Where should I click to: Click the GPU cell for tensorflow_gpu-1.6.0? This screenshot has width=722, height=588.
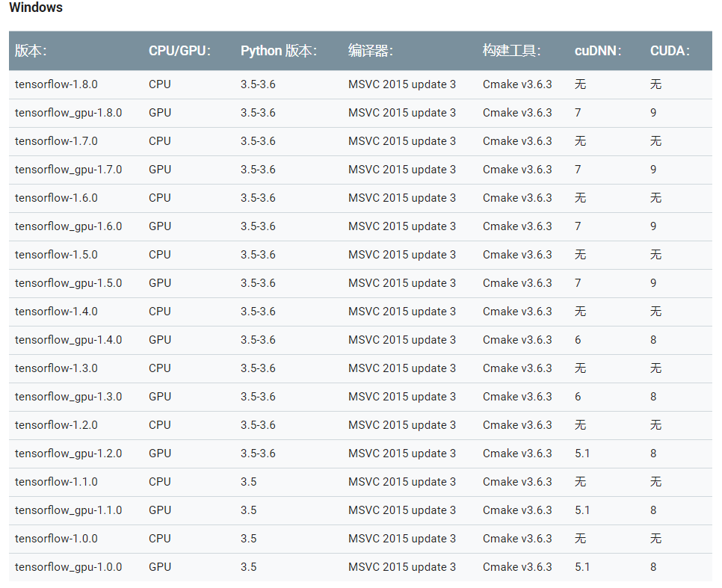(160, 226)
